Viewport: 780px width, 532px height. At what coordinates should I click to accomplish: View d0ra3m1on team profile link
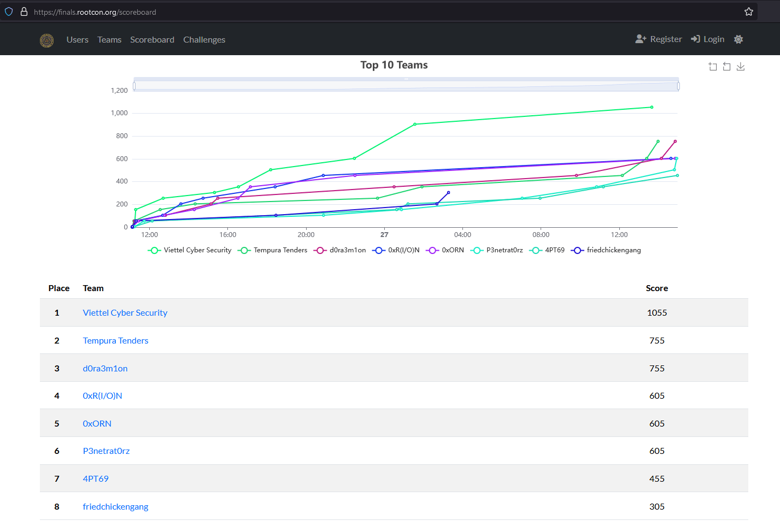click(x=105, y=369)
